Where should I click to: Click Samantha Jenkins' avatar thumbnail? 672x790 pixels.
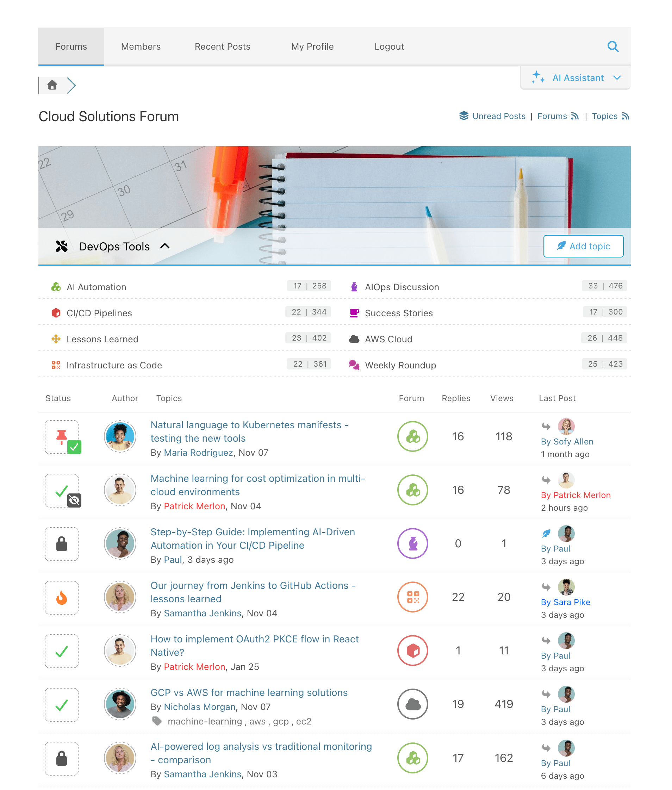point(120,597)
